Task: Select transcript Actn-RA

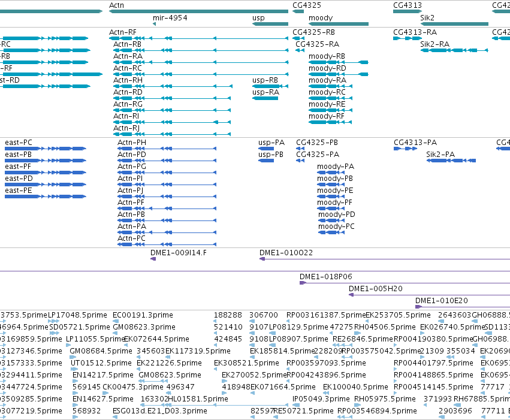Action: click(x=128, y=56)
